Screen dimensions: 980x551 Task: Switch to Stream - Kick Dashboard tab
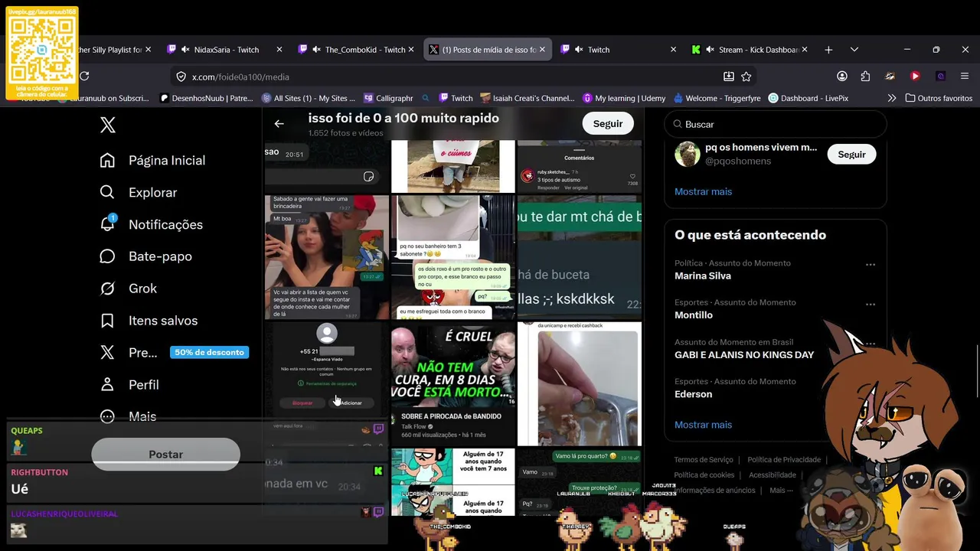(x=749, y=50)
